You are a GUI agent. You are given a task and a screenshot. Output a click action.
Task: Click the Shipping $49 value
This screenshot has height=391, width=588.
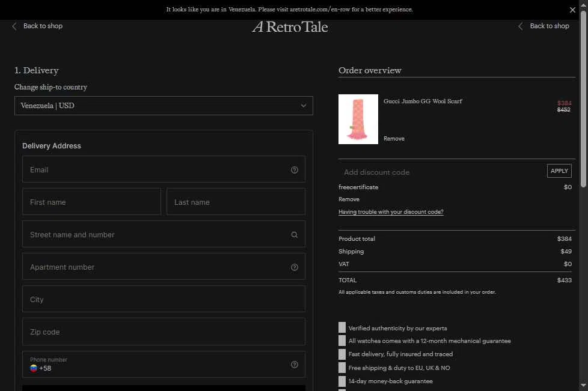(566, 251)
